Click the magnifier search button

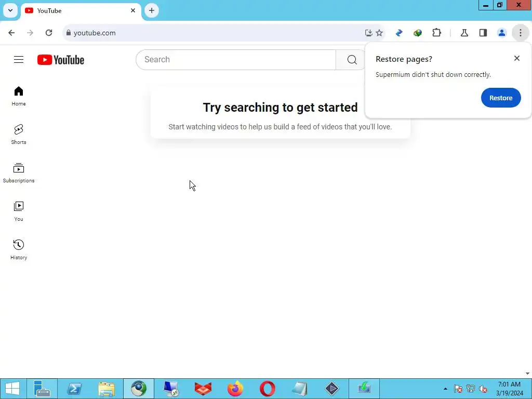click(x=352, y=60)
